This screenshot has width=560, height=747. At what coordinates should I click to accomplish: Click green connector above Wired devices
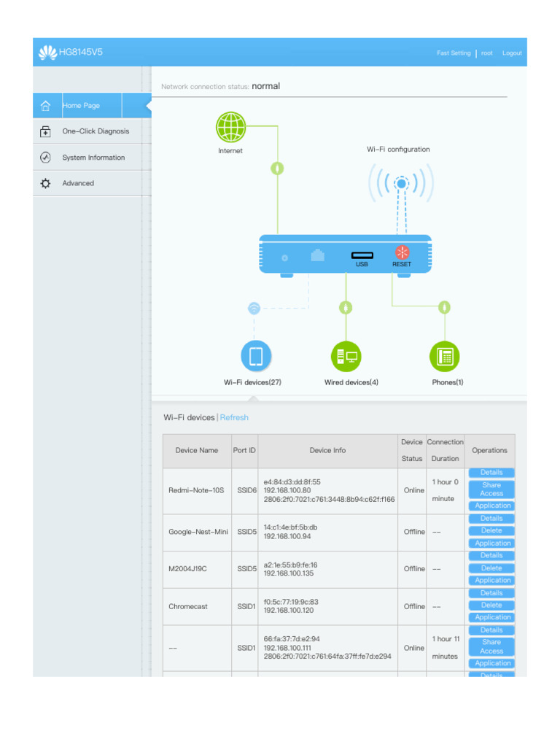click(x=346, y=308)
